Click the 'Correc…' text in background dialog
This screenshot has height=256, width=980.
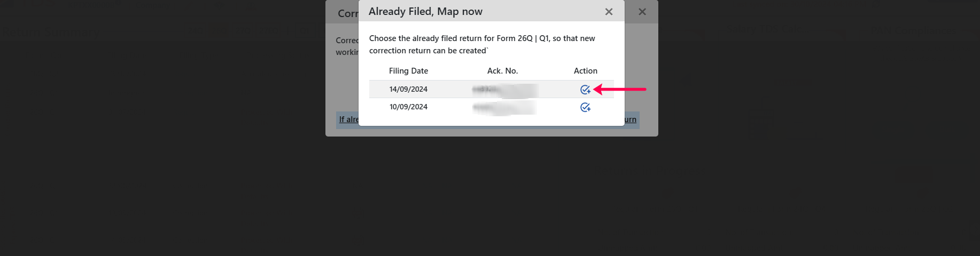tap(347, 41)
